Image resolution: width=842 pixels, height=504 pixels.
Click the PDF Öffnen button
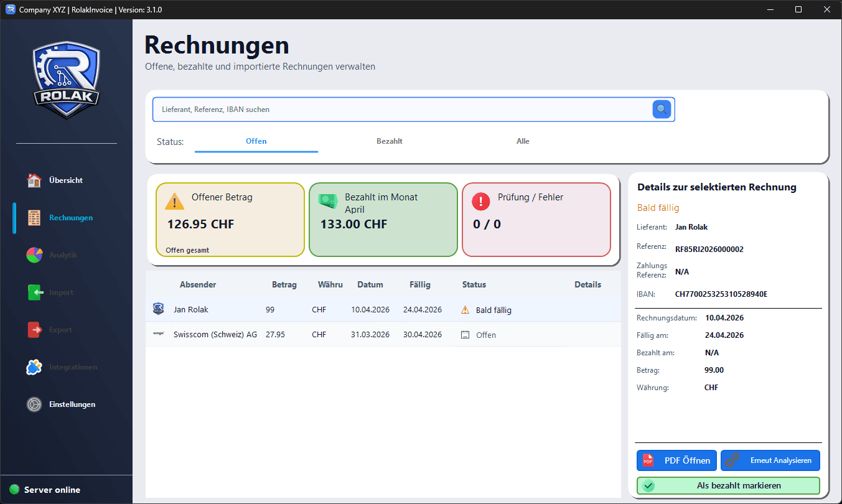[x=676, y=460]
